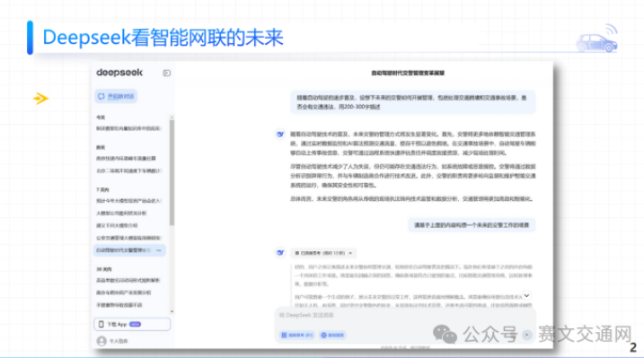Viewport: 644px width, 358px height.
Task: Click the sidebar chat history scrollbar
Action: pos(172,172)
